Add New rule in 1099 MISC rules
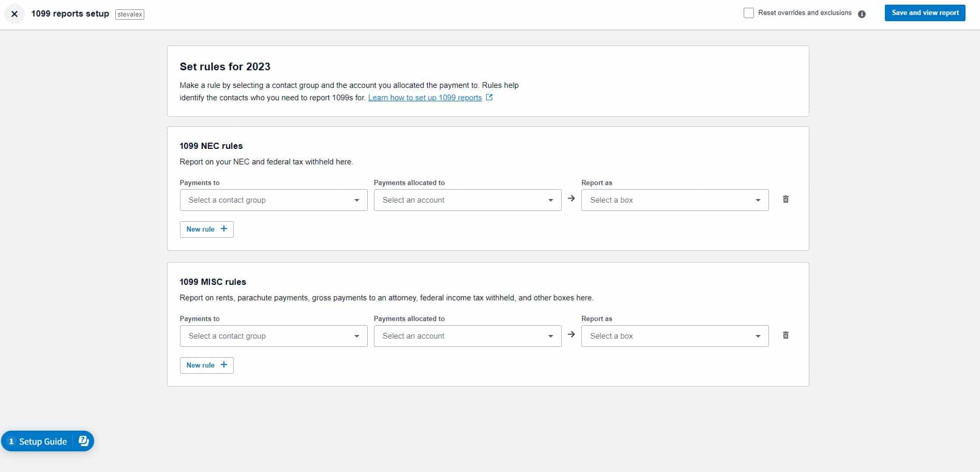This screenshot has height=472, width=980. [x=206, y=366]
